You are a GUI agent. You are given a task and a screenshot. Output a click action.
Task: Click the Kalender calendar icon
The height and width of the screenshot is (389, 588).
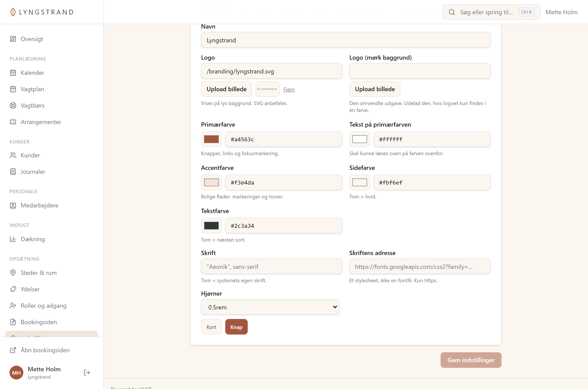[x=13, y=73]
